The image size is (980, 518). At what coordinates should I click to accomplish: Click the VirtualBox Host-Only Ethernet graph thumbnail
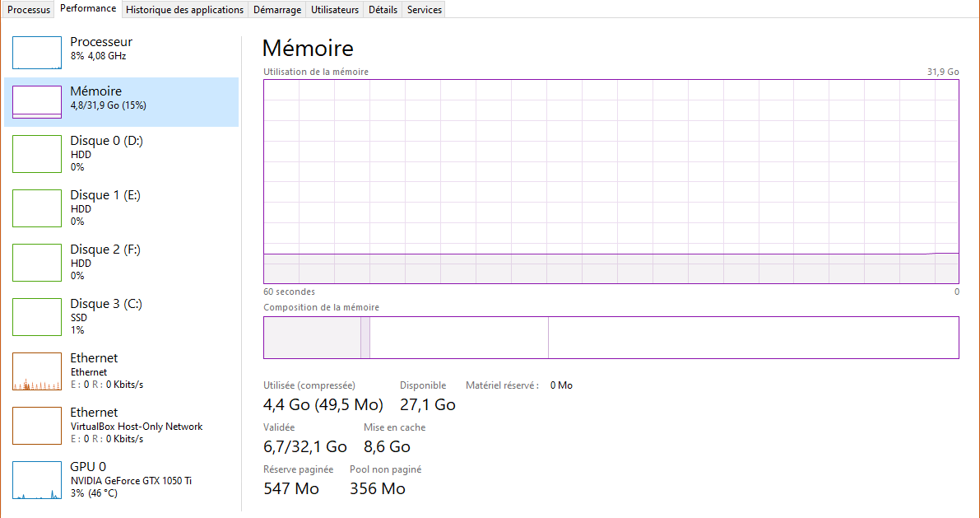point(37,426)
